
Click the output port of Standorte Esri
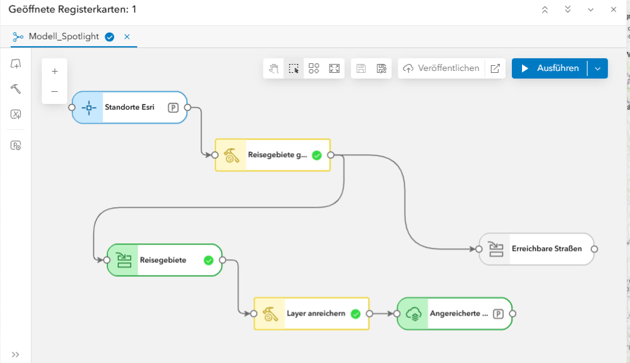click(188, 108)
